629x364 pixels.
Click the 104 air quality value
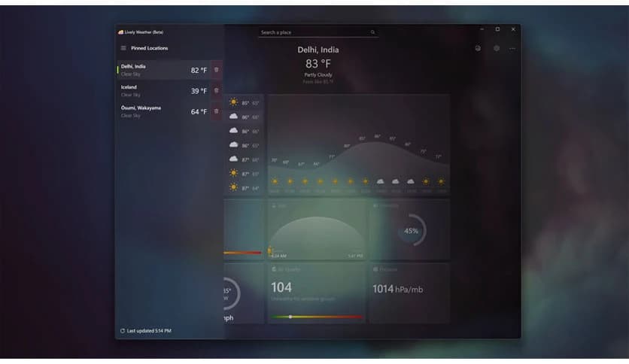281,287
